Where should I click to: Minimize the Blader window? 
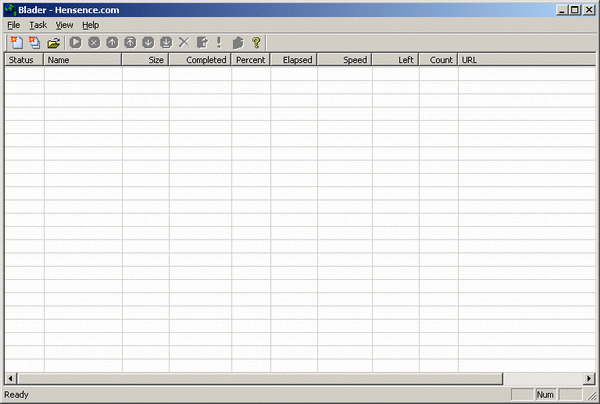point(562,10)
